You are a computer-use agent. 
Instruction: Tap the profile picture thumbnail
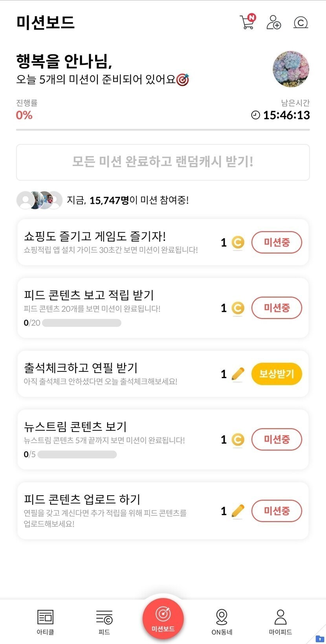tap(291, 69)
